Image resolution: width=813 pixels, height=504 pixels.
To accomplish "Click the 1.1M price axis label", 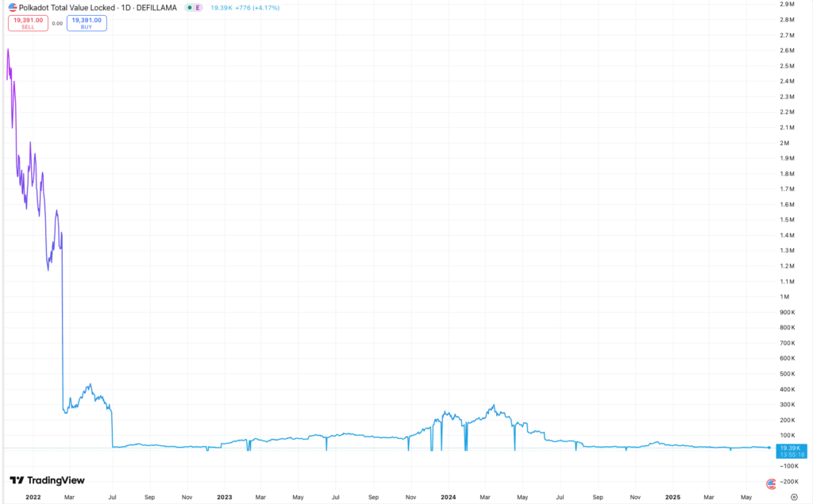I will pyautogui.click(x=787, y=282).
